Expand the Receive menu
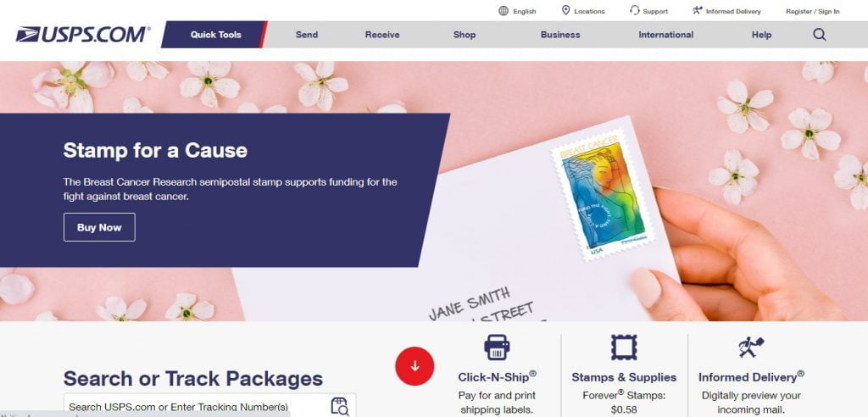The height and width of the screenshot is (417, 868). [x=382, y=35]
